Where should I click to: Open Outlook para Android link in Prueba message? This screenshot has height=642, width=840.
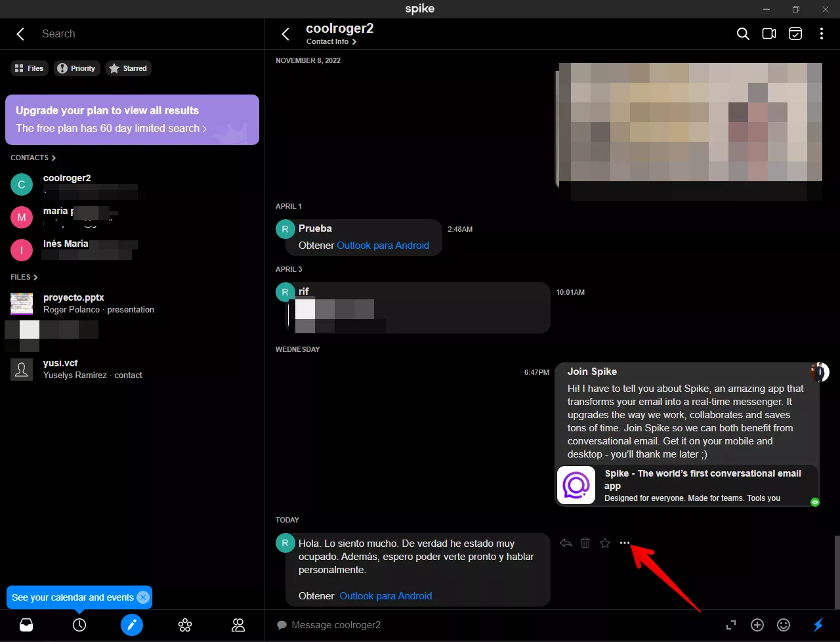tap(383, 246)
